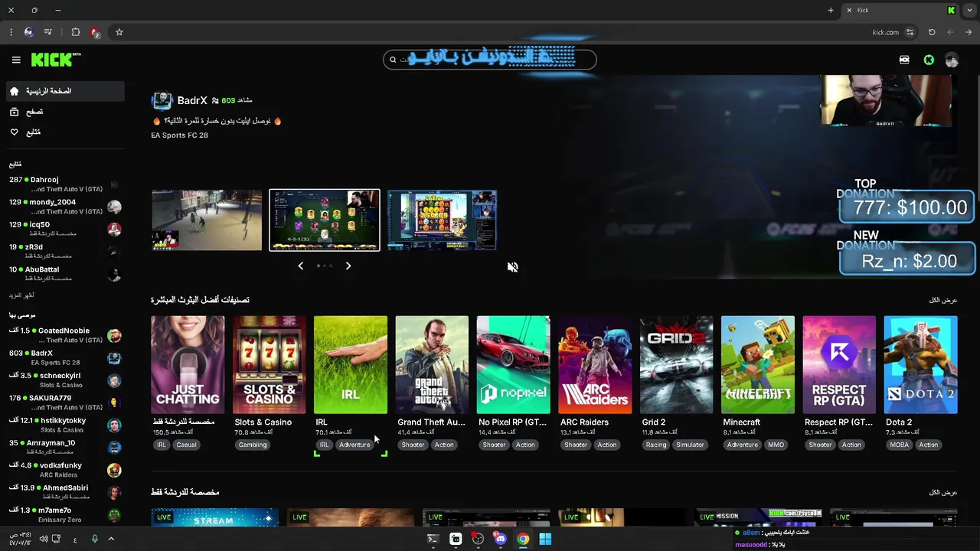Screen dimensions: 980x551
Task: Open GoatedNoobie recommended channel
Action: click(x=64, y=335)
